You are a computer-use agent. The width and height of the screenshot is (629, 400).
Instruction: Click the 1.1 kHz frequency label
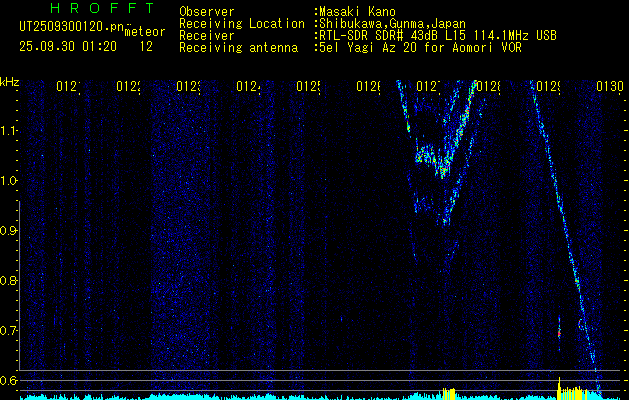[9, 131]
